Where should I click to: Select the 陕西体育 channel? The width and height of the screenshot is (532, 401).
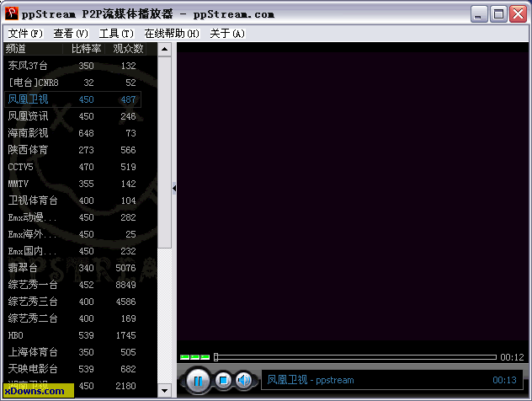(x=72, y=150)
